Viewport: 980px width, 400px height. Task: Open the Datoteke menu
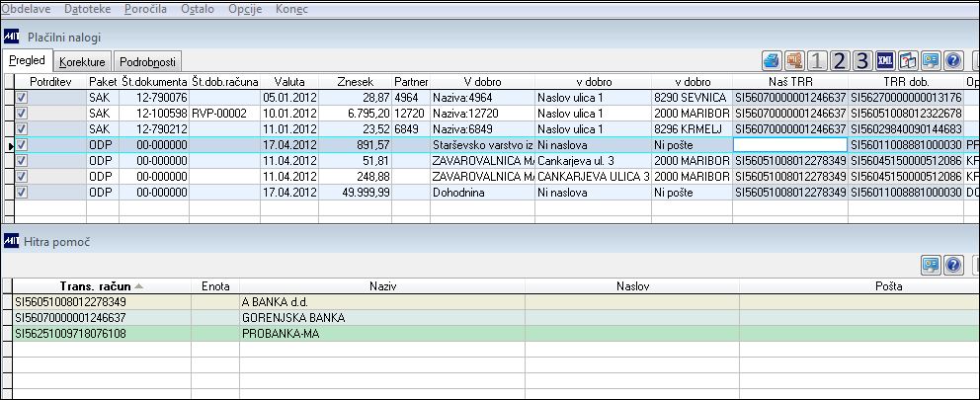pos(88,9)
